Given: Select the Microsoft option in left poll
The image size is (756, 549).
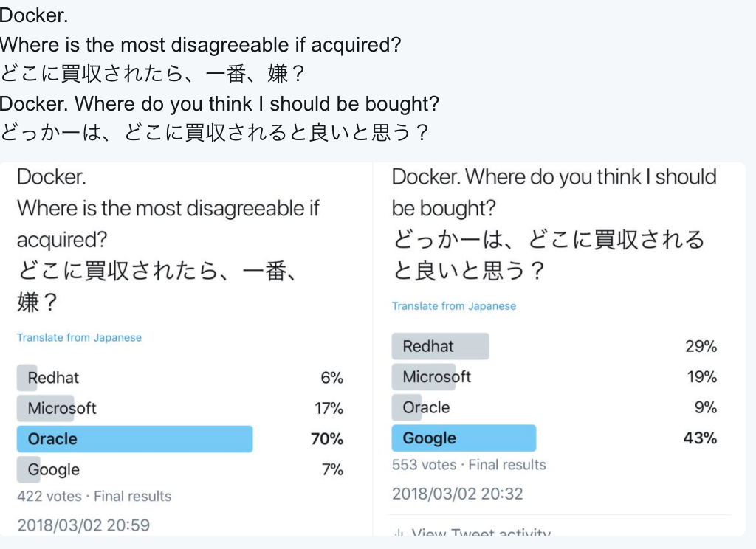Looking at the screenshot, I should click(62, 408).
